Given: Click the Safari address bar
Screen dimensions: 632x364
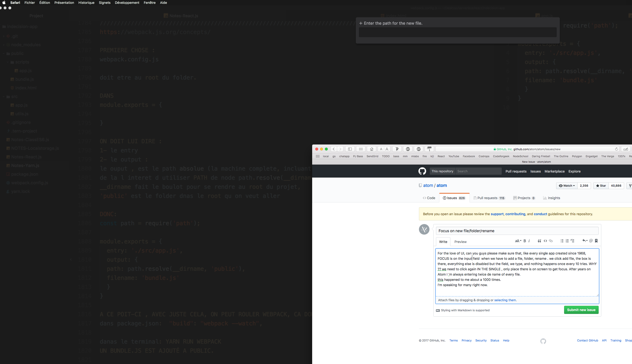Looking at the screenshot, I should 527,149.
